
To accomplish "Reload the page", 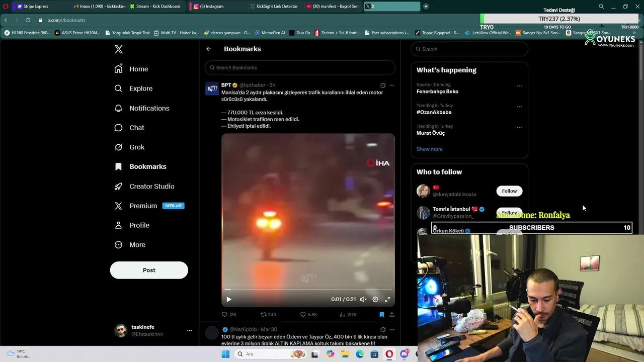I will point(28,20).
